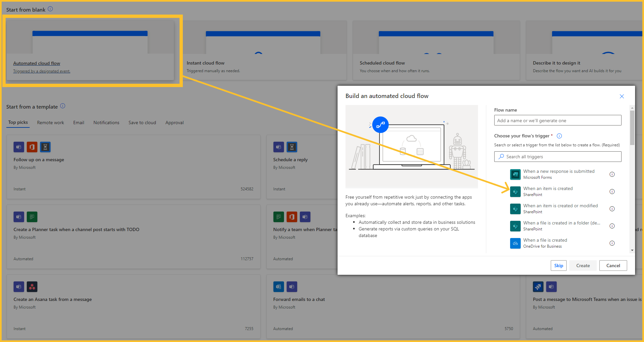
Task: Click the Planner icon on the TODO template
Action: click(x=32, y=217)
